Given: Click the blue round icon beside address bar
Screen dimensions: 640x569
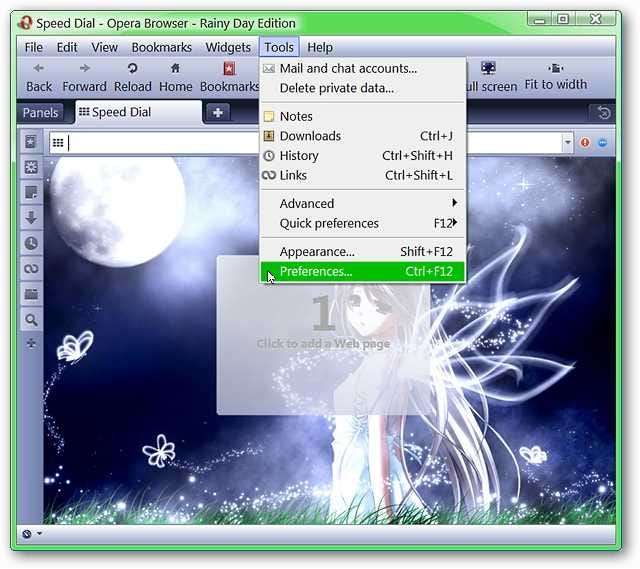Looking at the screenshot, I should coord(603,142).
